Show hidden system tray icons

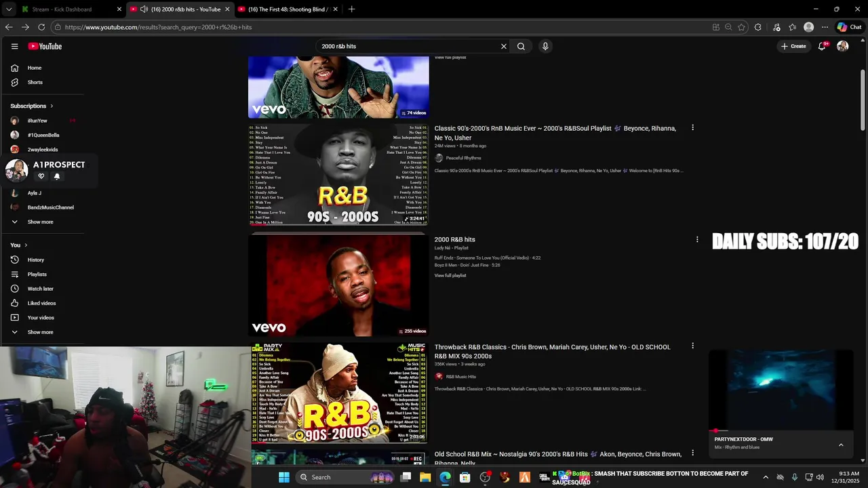click(766, 477)
